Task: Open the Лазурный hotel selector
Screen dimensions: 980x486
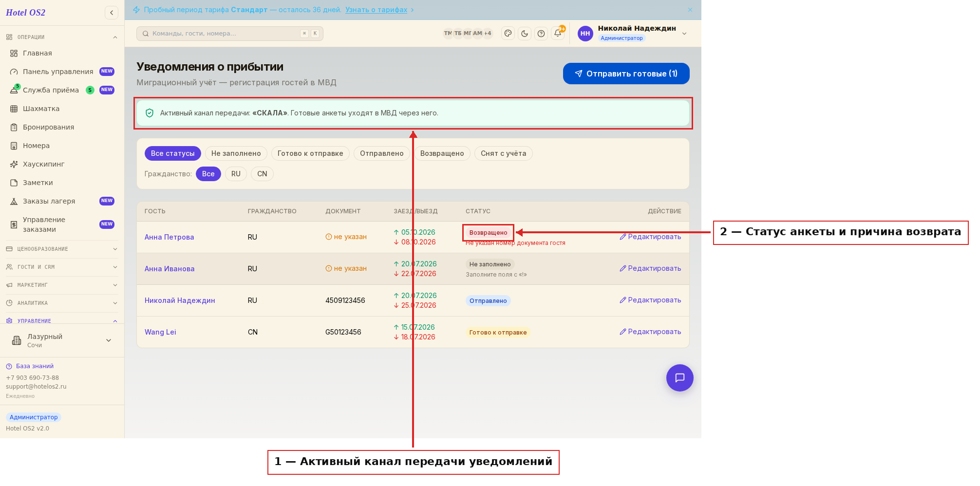Action: [62, 340]
